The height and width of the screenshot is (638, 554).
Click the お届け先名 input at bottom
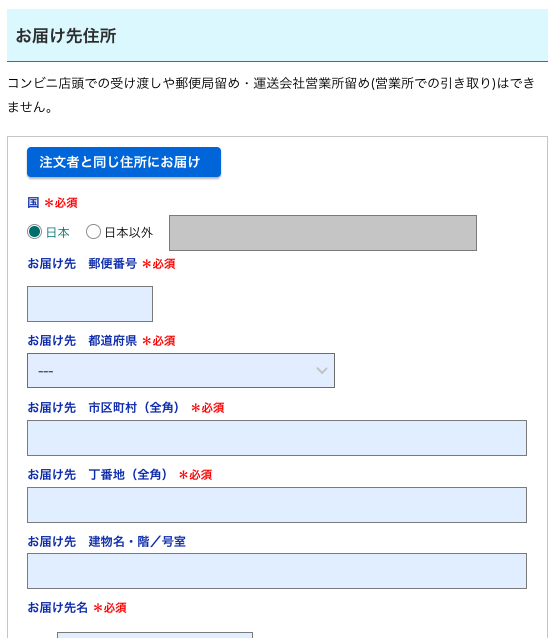coord(155,635)
